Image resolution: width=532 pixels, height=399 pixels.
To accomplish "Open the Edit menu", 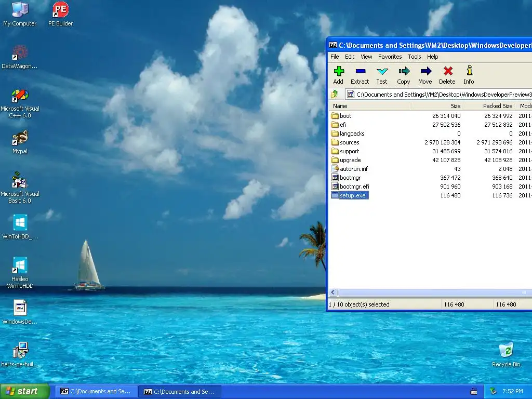I will (350, 57).
